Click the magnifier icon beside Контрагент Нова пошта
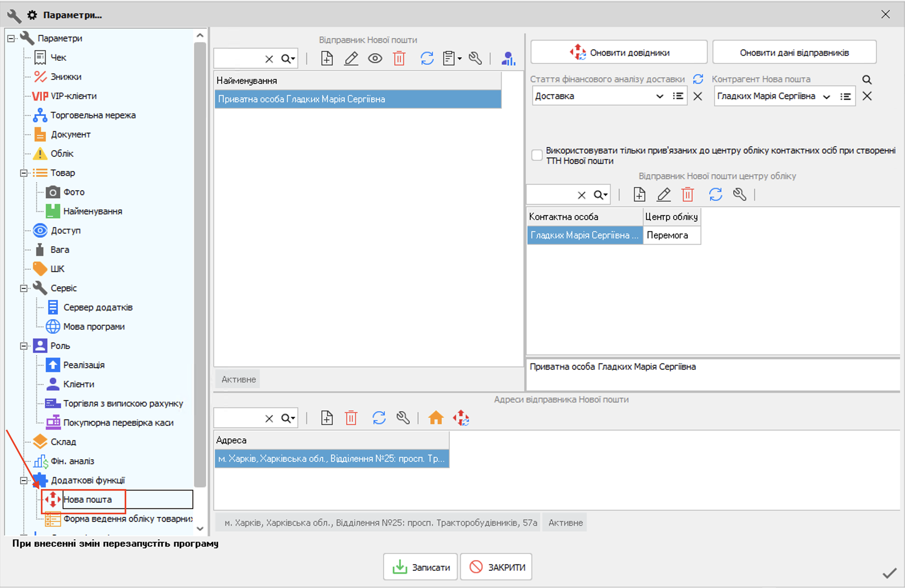 tap(867, 80)
